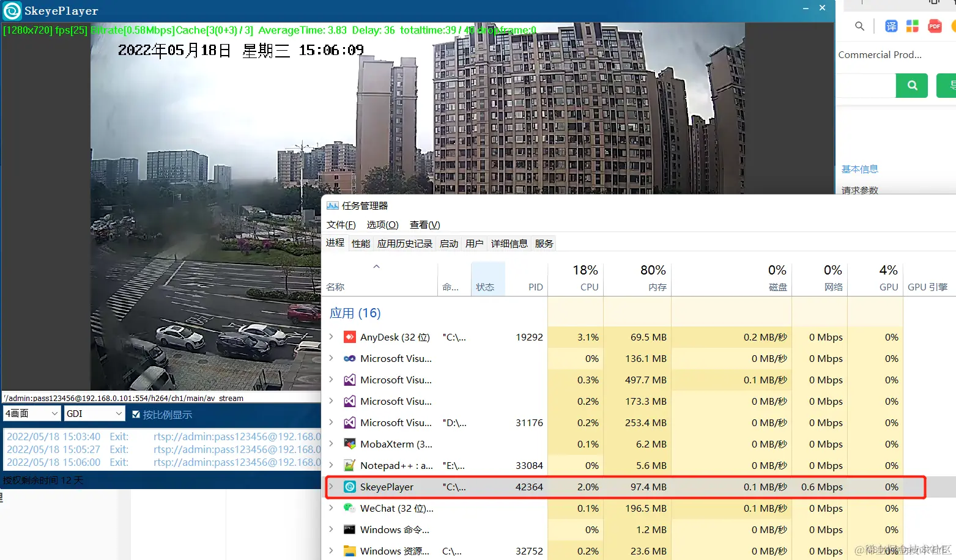This screenshot has height=560, width=956.
Task: Expand the WeChat (32 位) process row
Action: [331, 508]
